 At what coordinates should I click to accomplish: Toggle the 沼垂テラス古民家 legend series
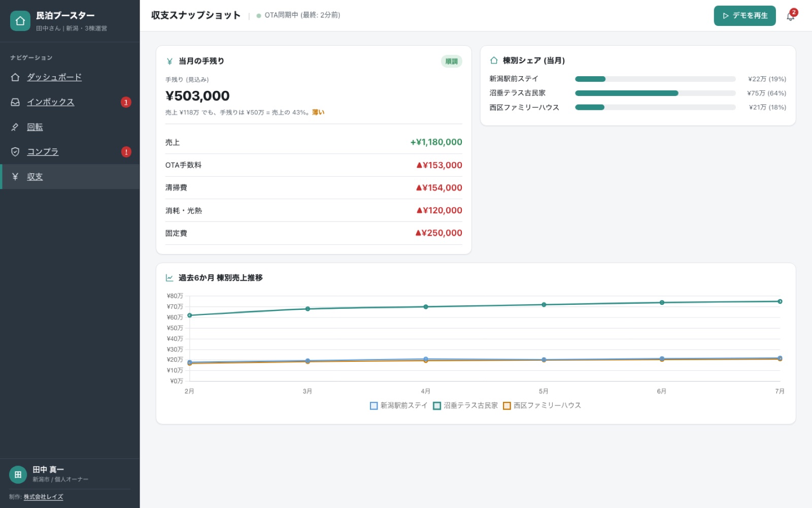coord(465,405)
